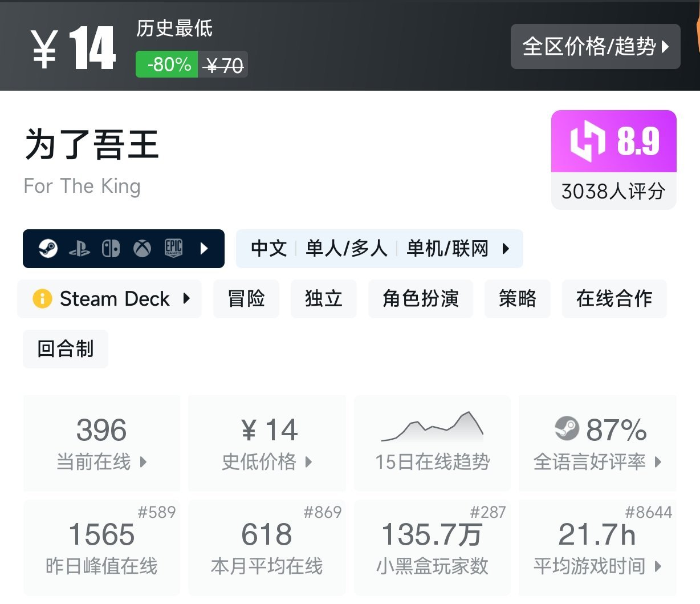Open the 回合制 tag
This screenshot has width=700, height=604.
[x=66, y=348]
